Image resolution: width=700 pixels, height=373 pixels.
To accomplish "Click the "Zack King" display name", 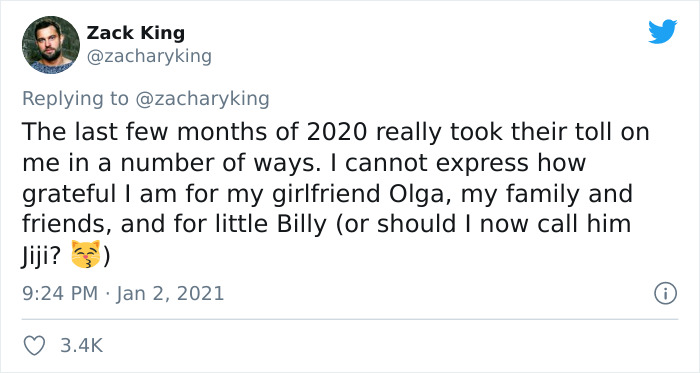I will pyautogui.click(x=135, y=33).
